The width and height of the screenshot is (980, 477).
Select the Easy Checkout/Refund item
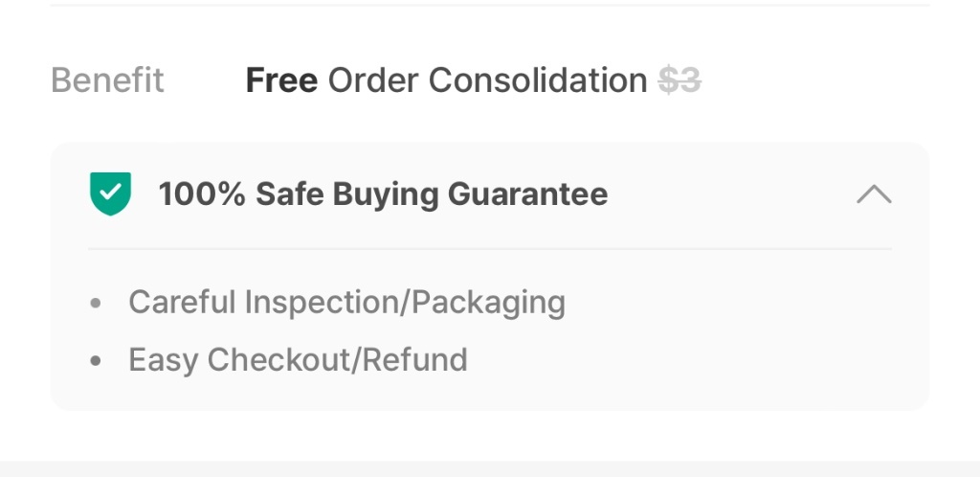point(299,359)
